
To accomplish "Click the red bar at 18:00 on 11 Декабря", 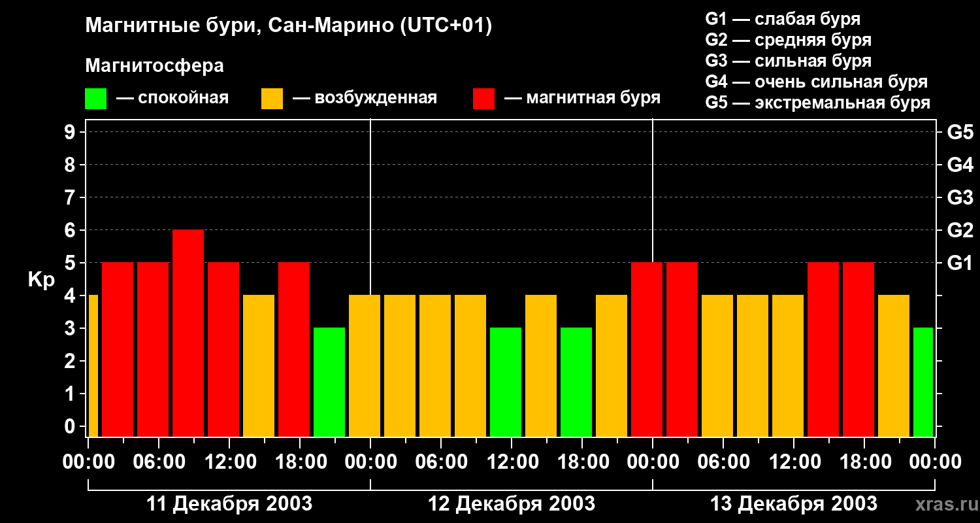I will tap(294, 349).
